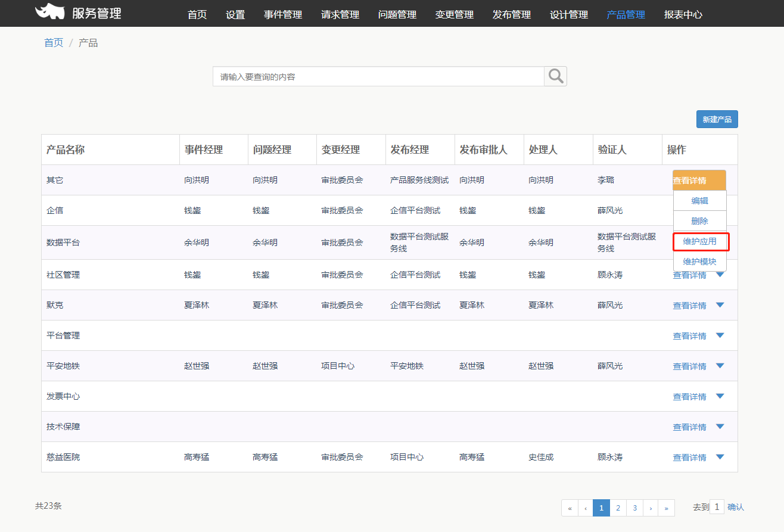Select page 3 in pagination
Viewport: 784px width, 532px height.
[x=635, y=508]
